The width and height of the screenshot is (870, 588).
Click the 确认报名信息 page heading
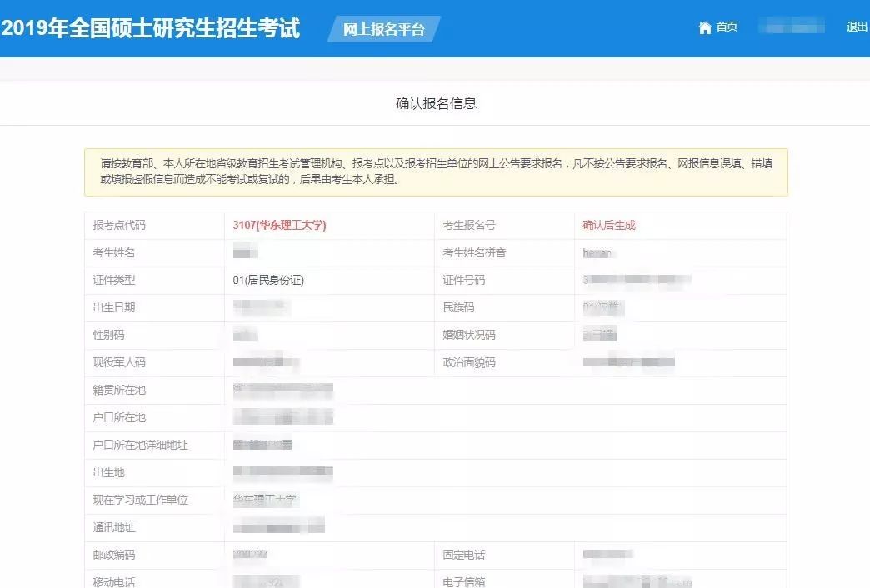tap(436, 104)
